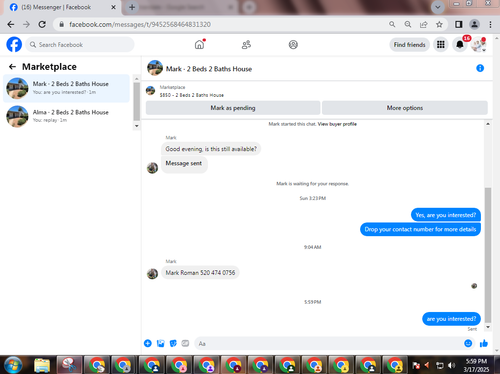The height and width of the screenshot is (374, 500).
Task: Click the taskbar clock showing 5:59 PM
Action: 476,365
